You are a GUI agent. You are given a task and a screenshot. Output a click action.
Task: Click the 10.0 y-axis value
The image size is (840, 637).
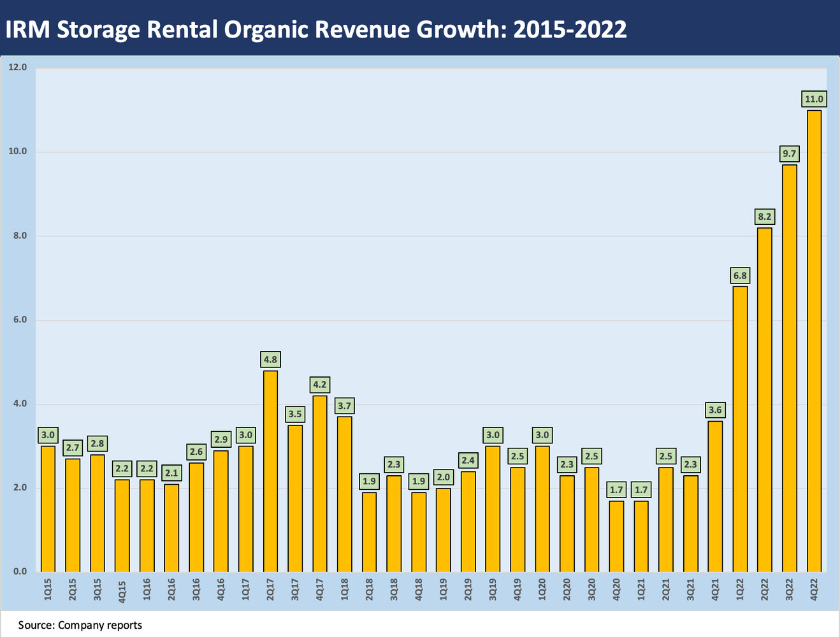18,152
